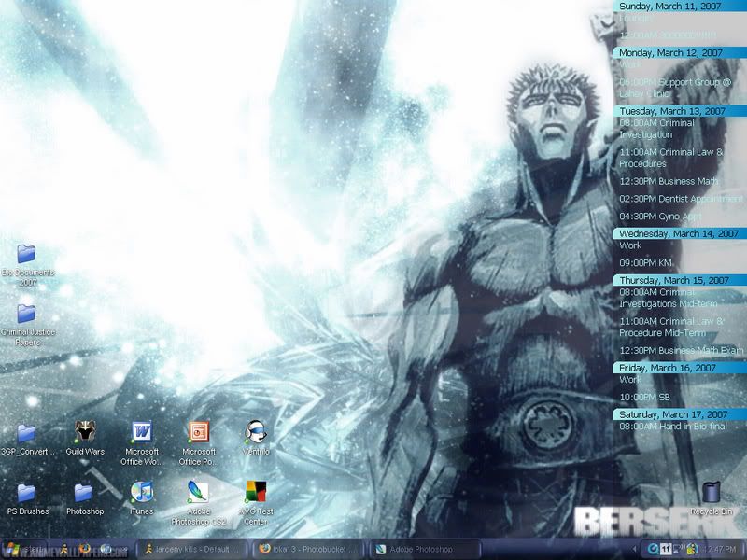Click the 08:00AM Criminal Investigations Mid-term event
This screenshot has width=747, height=560.
pos(668,298)
